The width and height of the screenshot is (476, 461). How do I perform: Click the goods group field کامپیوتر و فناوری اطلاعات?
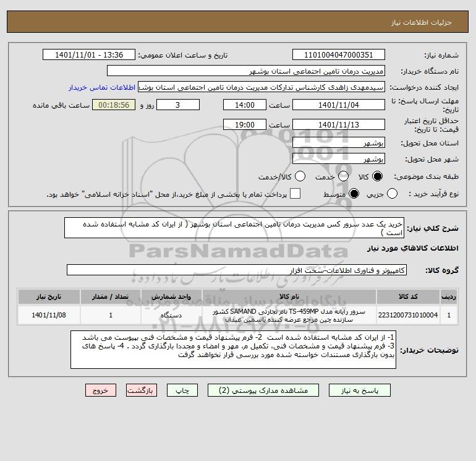(x=237, y=270)
